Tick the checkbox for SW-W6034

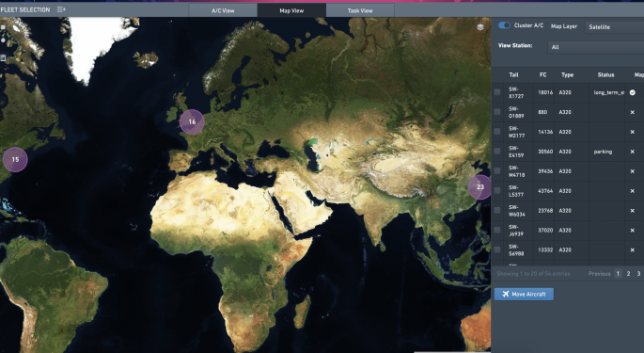tap(497, 210)
